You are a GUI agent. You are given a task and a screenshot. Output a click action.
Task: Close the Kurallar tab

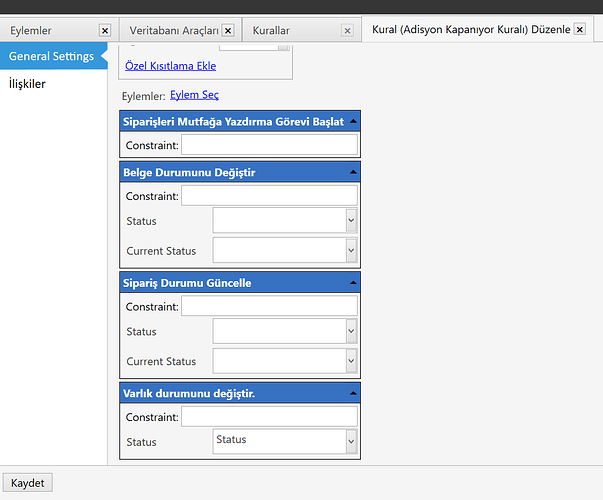tap(347, 31)
